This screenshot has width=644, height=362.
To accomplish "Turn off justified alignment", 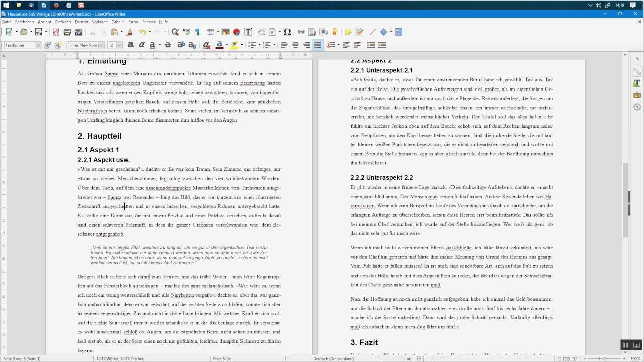I will click(x=317, y=45).
